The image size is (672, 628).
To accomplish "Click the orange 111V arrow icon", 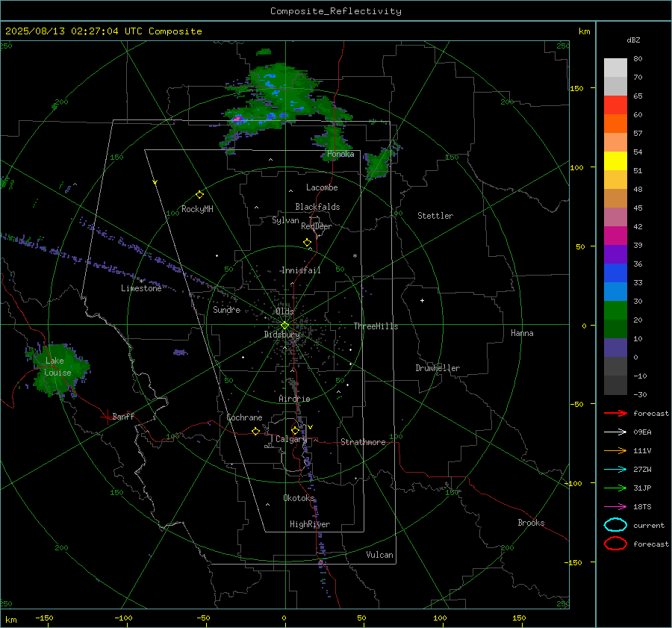I will coord(615,450).
